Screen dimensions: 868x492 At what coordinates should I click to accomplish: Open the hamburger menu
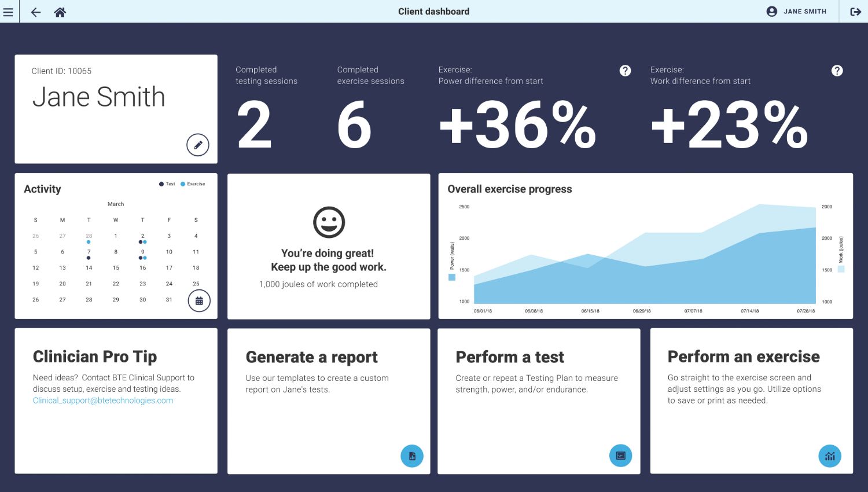(x=8, y=12)
